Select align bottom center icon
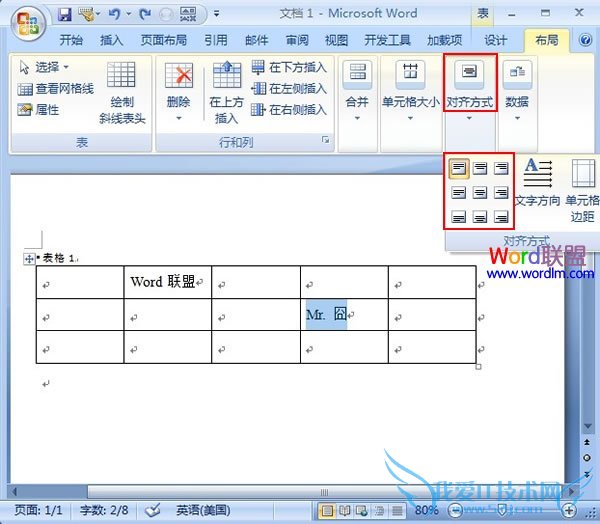The image size is (600, 524). [480, 217]
